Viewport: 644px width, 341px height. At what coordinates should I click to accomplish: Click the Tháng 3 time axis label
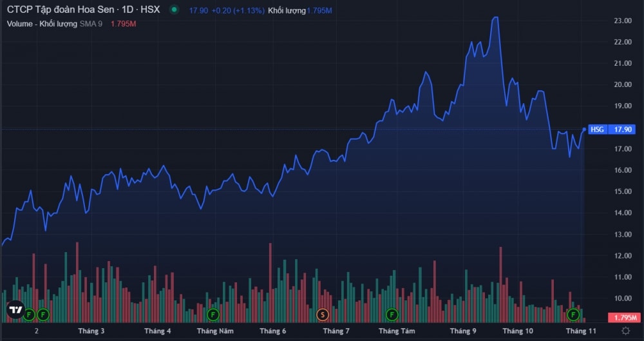tap(91, 331)
